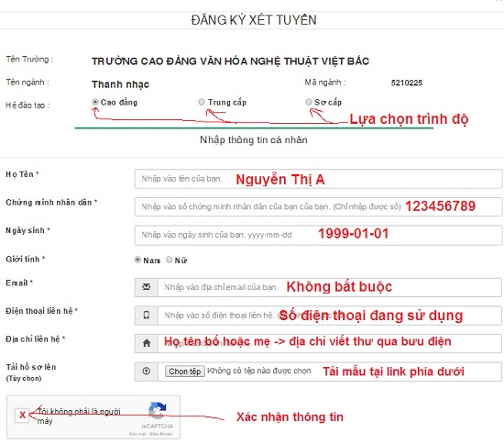
Task: Choose Nữ gender option
Action: pos(170,260)
